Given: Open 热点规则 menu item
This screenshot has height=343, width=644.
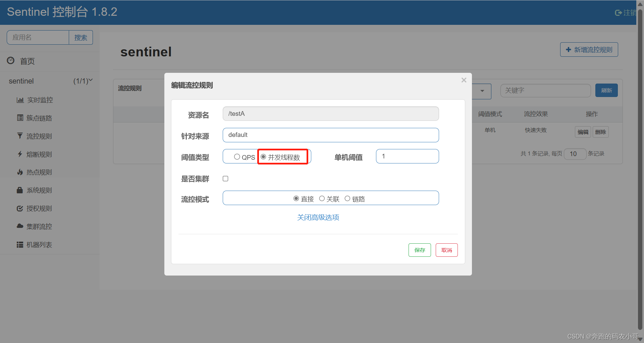Looking at the screenshot, I should tap(39, 172).
